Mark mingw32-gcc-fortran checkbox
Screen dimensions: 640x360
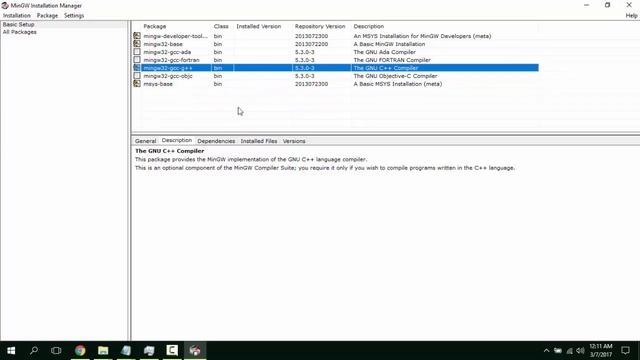(137, 60)
